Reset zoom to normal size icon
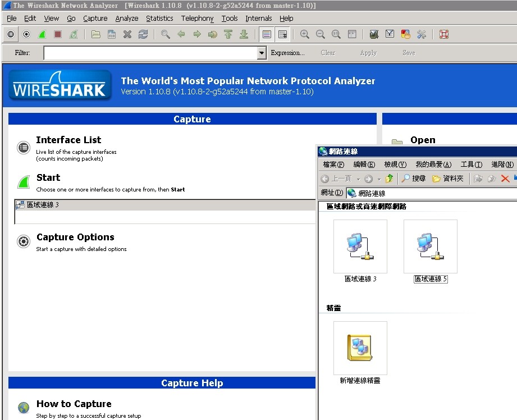 (x=336, y=34)
